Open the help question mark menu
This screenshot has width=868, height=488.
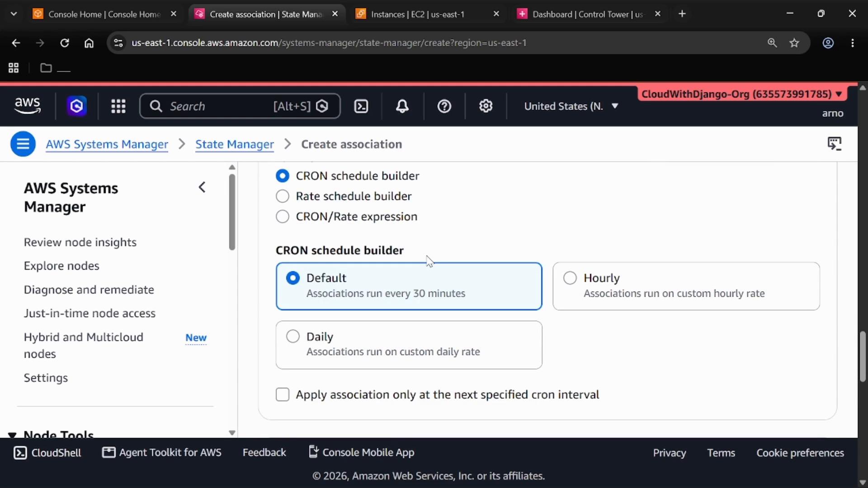click(444, 106)
